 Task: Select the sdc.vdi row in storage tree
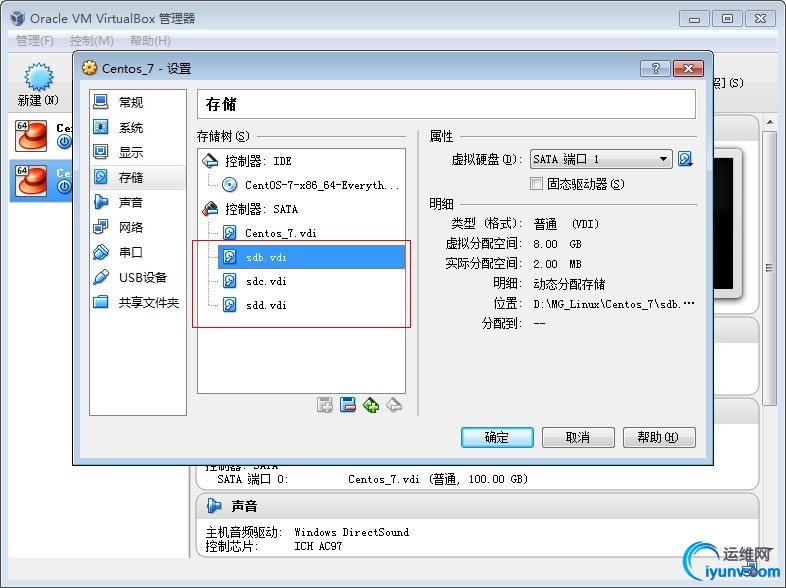pos(312,281)
